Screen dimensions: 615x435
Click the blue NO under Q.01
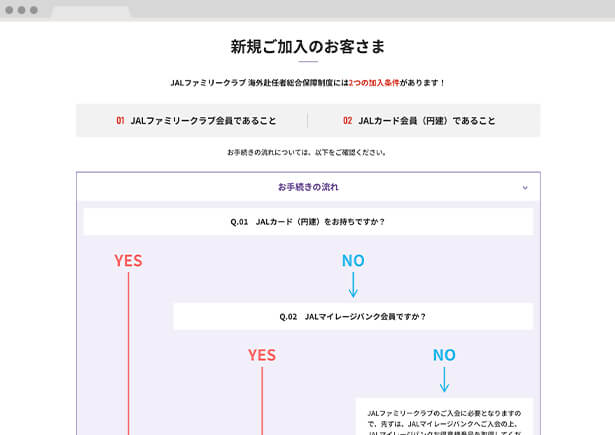pos(353,260)
